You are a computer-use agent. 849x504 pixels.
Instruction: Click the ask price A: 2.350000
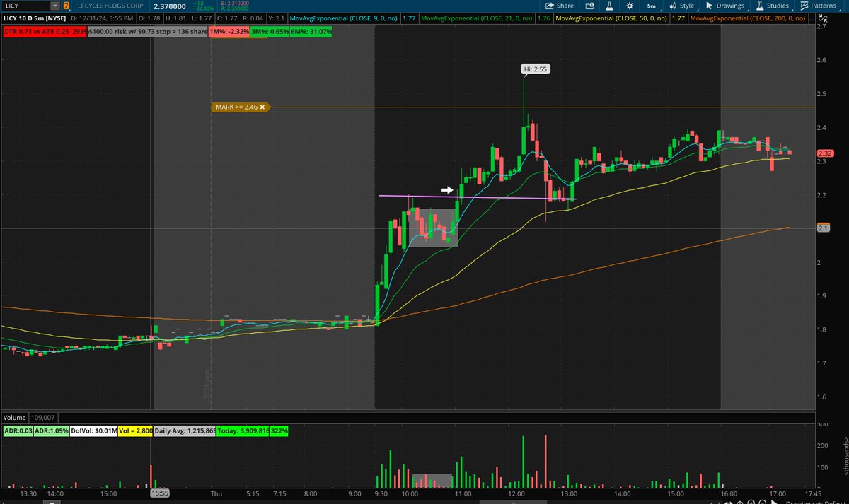(x=233, y=8)
